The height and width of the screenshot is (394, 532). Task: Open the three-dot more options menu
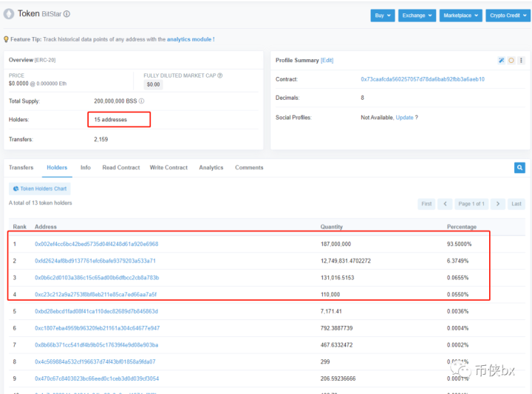(520, 60)
